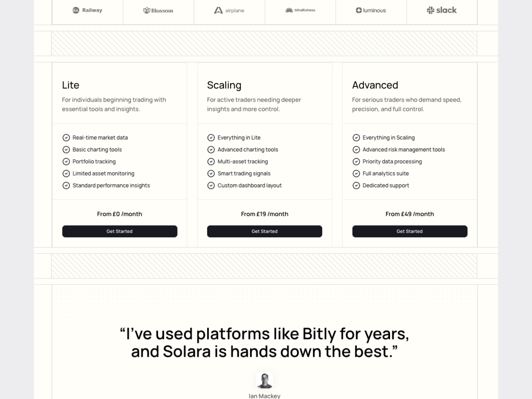Image resolution: width=532 pixels, height=399 pixels.
Task: Get Started with the Scaling plan
Action: tap(265, 231)
